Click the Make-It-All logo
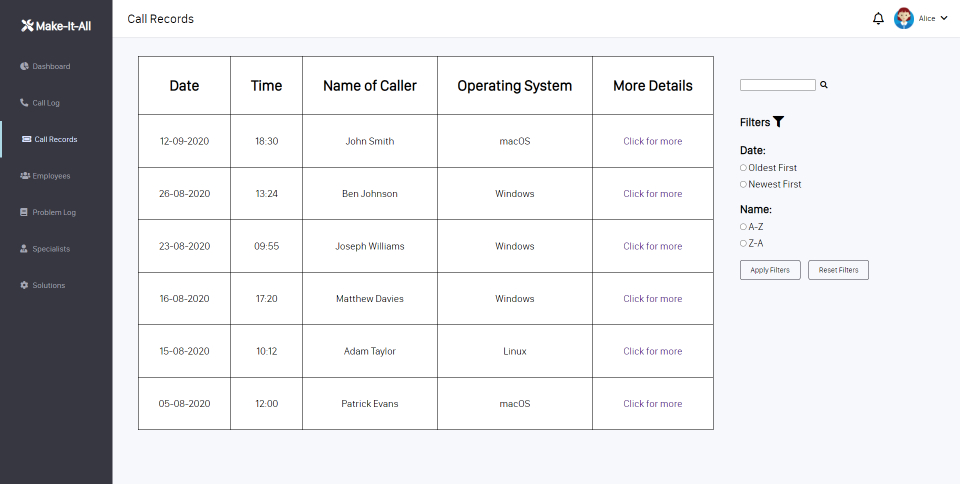This screenshot has height=484, width=960. [x=56, y=25]
